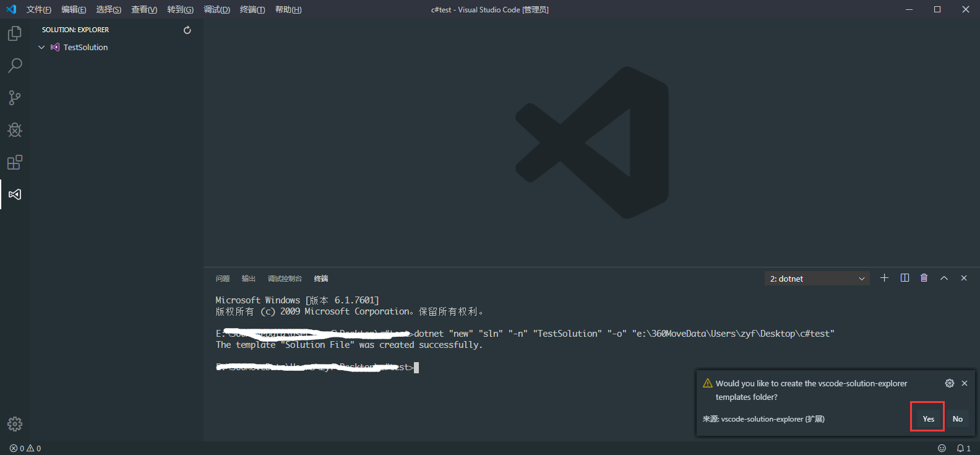Screen dimensions: 980x455
Task: Click the VS Code logo in the title bar
Action: coord(11,9)
